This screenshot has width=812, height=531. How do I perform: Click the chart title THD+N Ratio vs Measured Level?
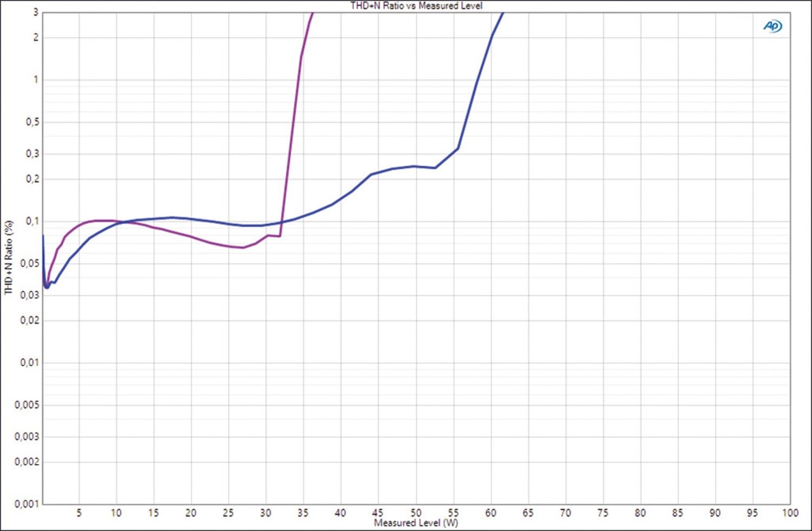coord(416,5)
